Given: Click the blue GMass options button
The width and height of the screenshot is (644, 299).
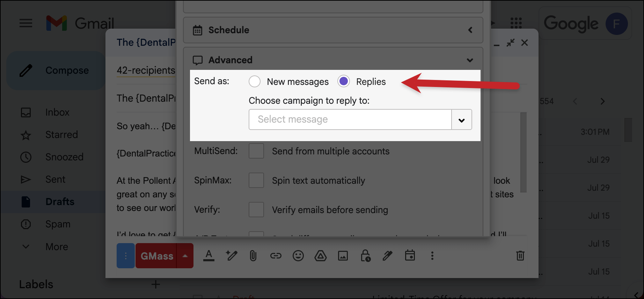Looking at the screenshot, I should click(126, 256).
